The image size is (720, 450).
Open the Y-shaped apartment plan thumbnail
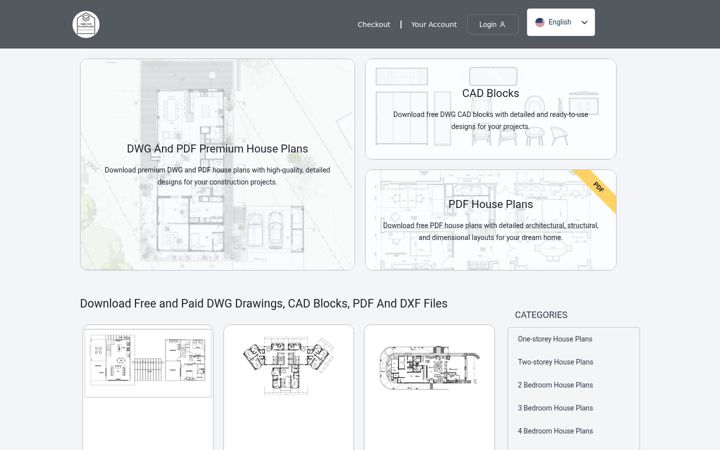tap(288, 365)
